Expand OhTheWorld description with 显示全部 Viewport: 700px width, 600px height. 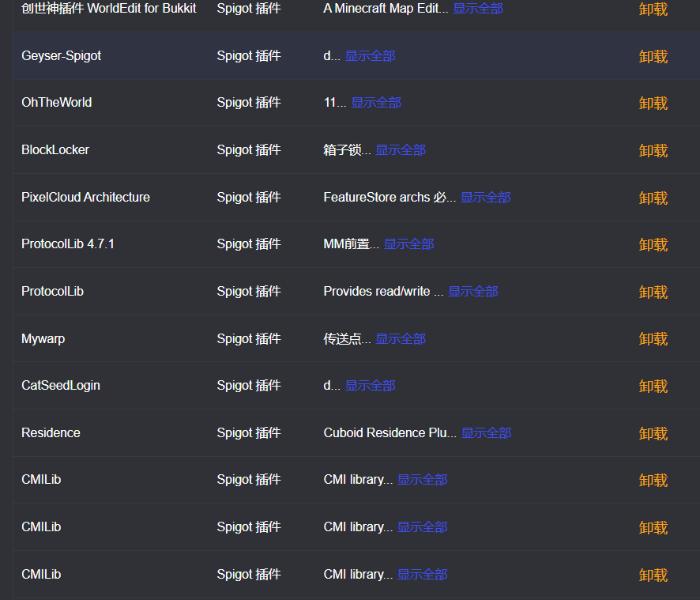(x=376, y=103)
